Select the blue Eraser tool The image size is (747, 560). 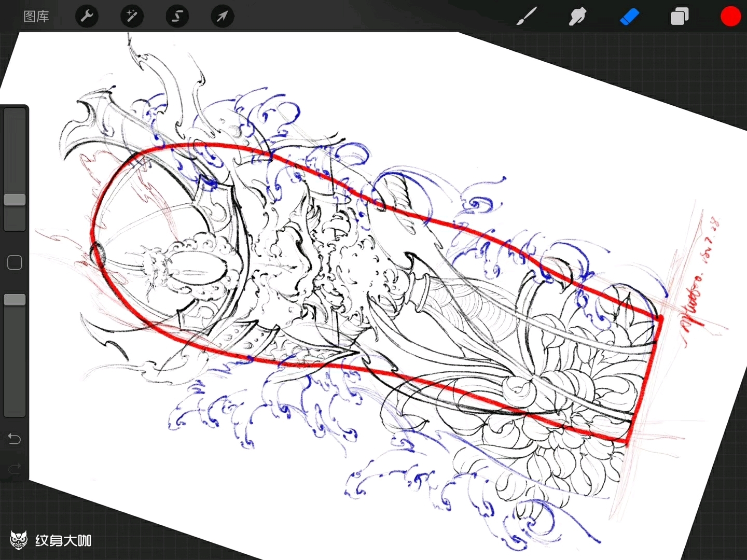coord(629,17)
